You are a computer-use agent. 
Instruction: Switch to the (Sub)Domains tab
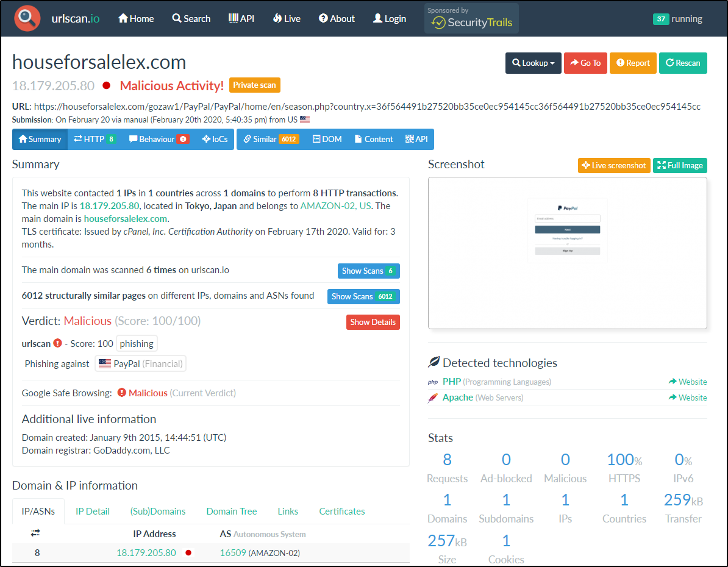[158, 512]
